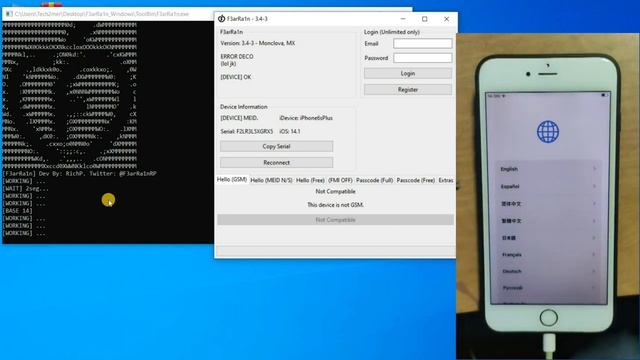Screen dimensions: 640x360
Task: Click the ERROR DECO text
Action: 237,56
